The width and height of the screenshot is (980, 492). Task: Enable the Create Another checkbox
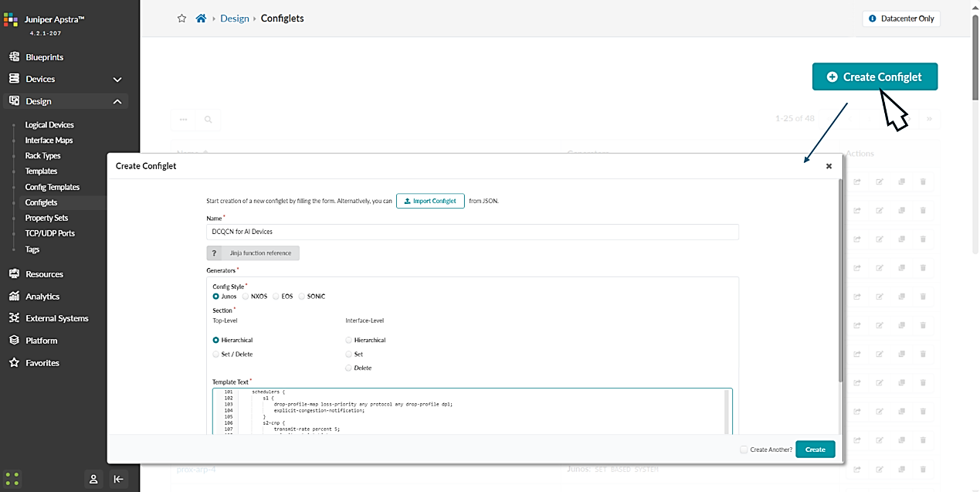point(743,450)
